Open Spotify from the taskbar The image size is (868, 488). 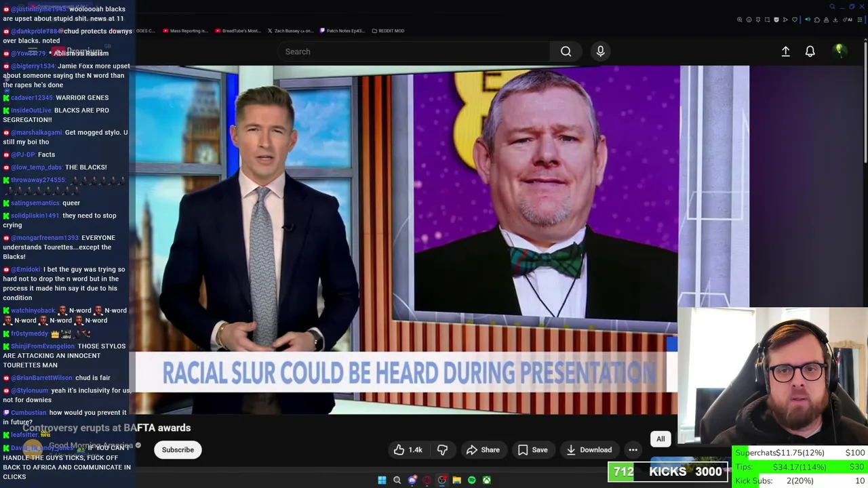(471, 481)
